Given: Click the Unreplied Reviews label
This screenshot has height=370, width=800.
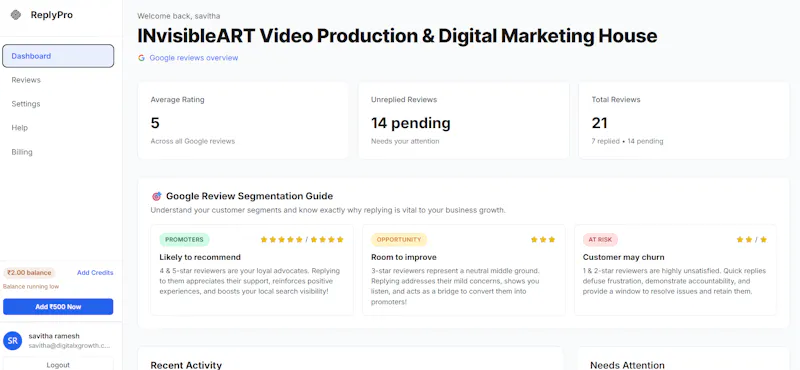Looking at the screenshot, I should 404,100.
